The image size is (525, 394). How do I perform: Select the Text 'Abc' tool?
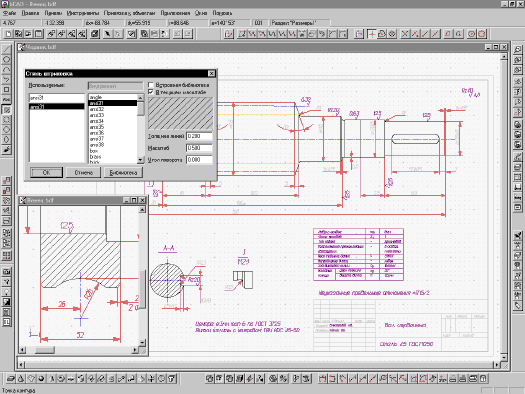(6, 100)
